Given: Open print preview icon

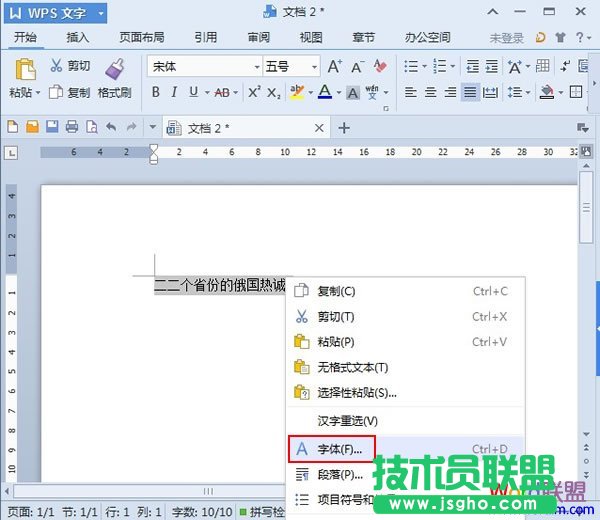Looking at the screenshot, I should 92,127.
